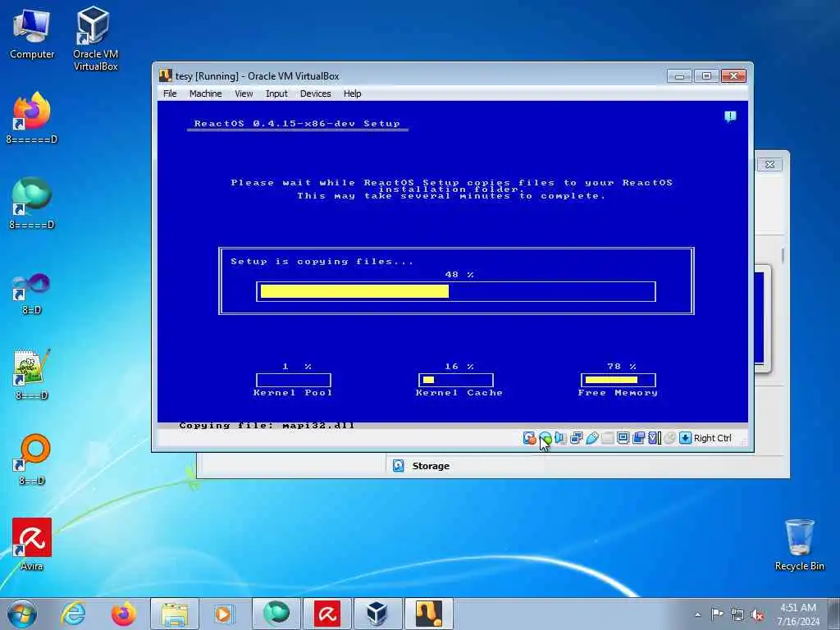840x630 pixels.
Task: Click the muted volume tray icon
Action: (757, 615)
